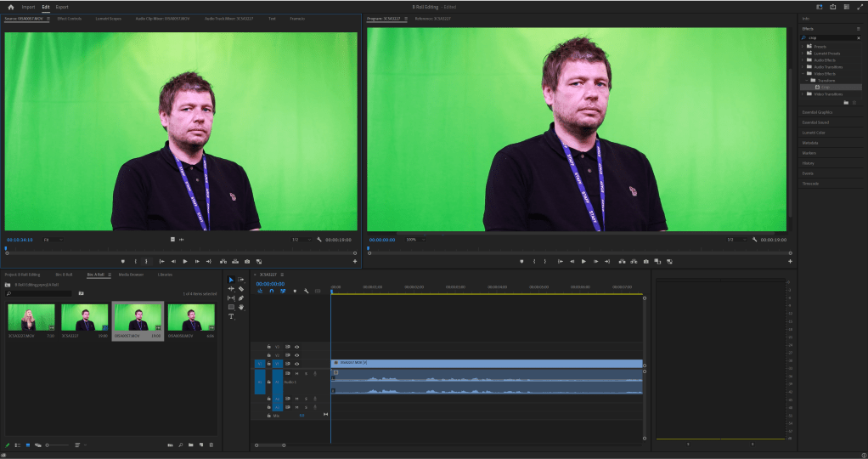Play the Program monitor preview
868x459 pixels.
(x=583, y=261)
